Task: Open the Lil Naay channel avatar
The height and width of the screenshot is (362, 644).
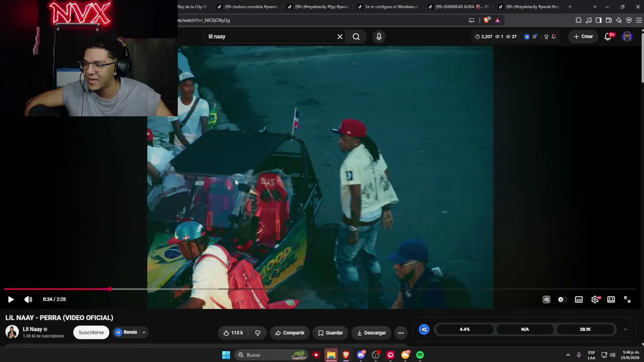Action: [x=12, y=332]
